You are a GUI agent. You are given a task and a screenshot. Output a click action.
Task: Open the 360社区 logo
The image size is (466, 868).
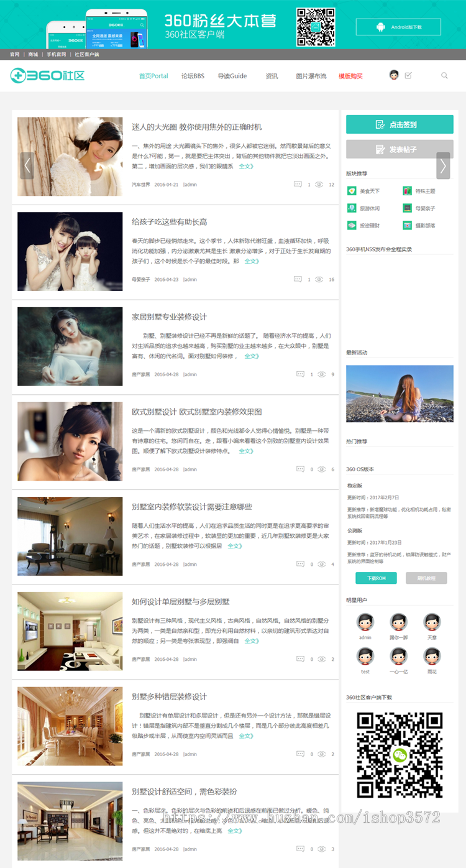tap(47, 76)
